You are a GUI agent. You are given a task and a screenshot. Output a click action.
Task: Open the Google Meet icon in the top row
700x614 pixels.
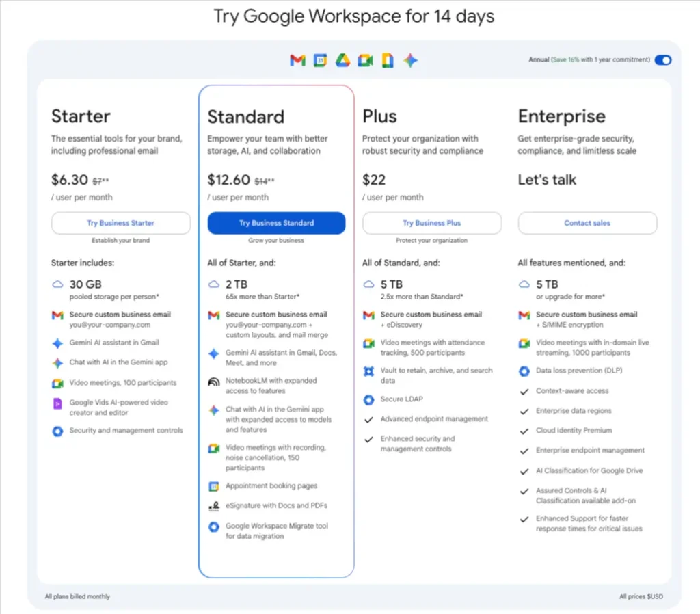point(365,60)
